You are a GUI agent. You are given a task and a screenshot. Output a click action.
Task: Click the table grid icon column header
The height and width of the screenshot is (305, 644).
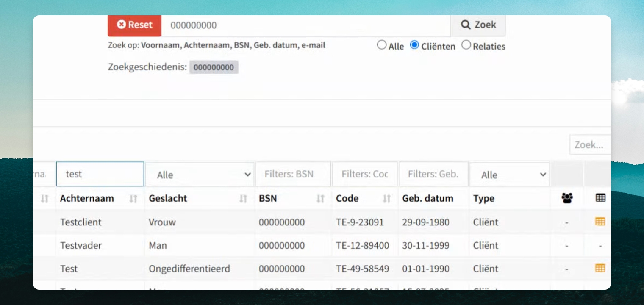click(600, 197)
